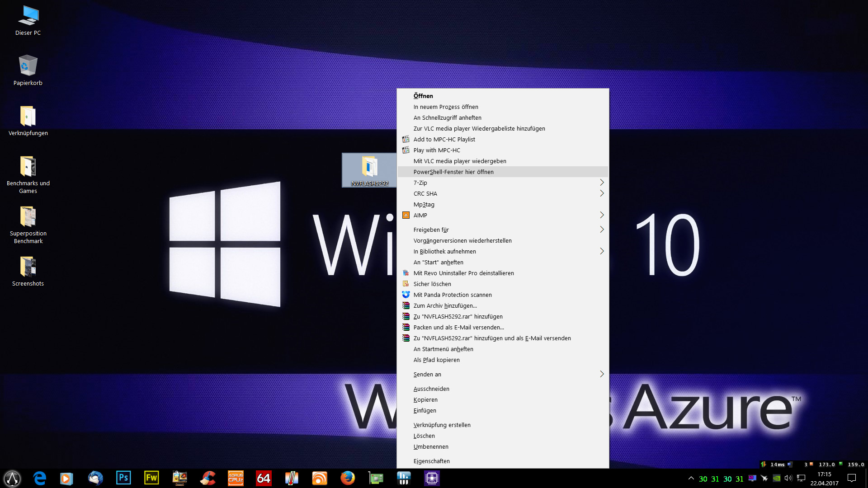Click the NVIDIA tray icon

[776, 478]
